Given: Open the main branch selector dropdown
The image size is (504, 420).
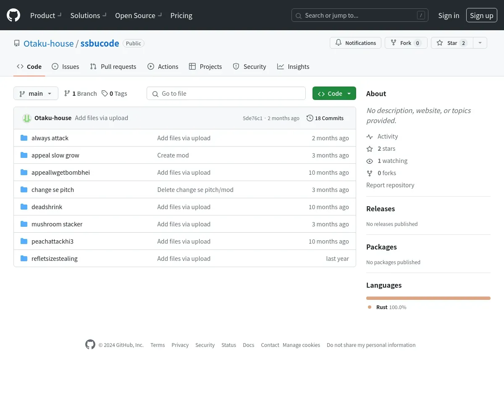Looking at the screenshot, I should click(36, 93).
